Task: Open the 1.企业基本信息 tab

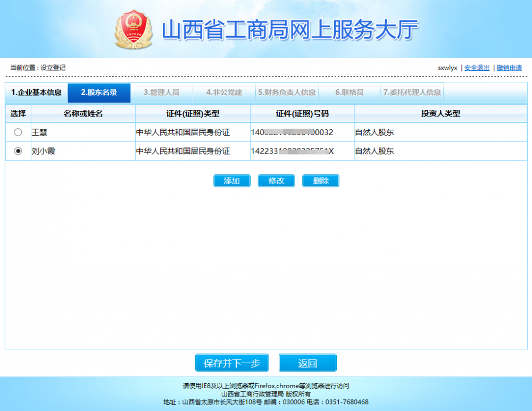Action: click(37, 93)
